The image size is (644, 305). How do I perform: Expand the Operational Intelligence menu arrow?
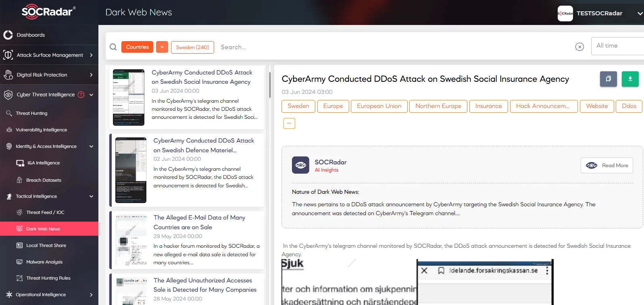[91, 295]
